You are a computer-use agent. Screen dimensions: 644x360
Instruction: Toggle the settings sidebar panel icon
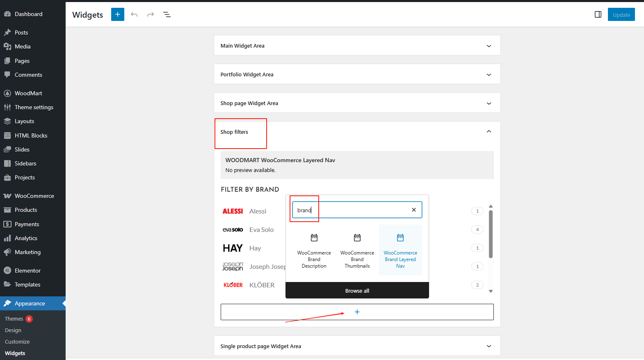[598, 14]
